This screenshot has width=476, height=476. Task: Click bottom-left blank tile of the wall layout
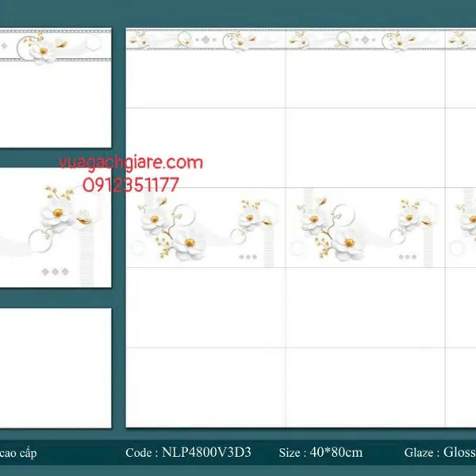[205, 387]
